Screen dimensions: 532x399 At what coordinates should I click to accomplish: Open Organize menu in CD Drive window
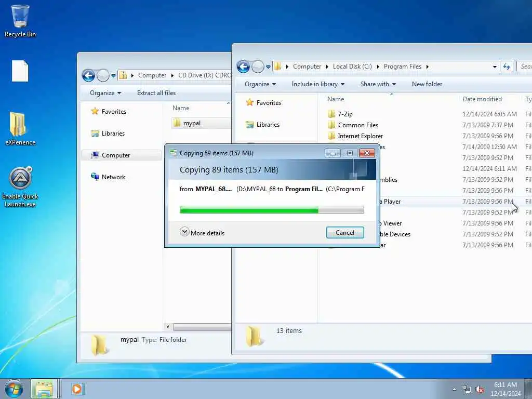tap(105, 93)
